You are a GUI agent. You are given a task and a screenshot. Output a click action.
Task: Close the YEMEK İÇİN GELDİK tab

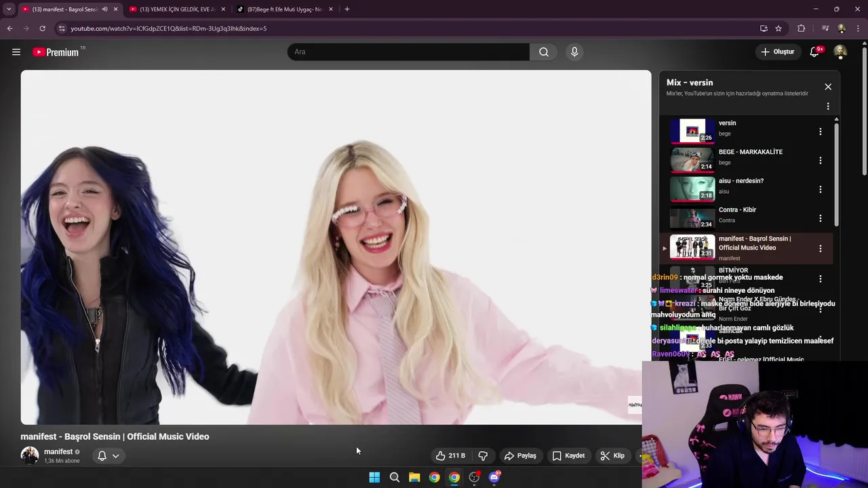(223, 9)
